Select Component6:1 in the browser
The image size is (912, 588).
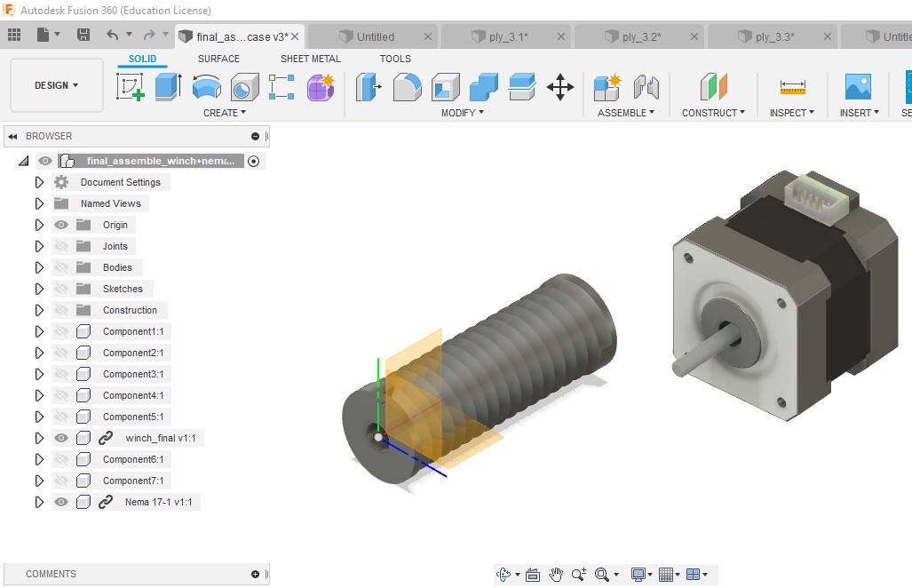133,459
